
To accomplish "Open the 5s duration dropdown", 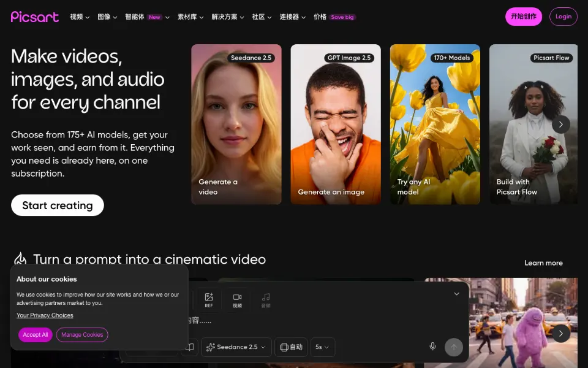I will pyautogui.click(x=322, y=347).
